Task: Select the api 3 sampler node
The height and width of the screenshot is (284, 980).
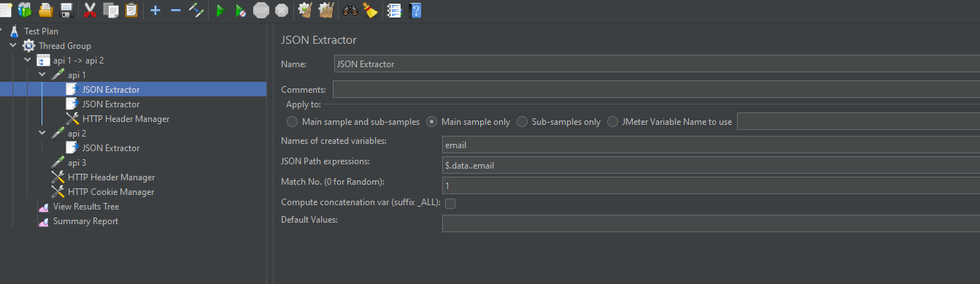Action: click(x=77, y=163)
